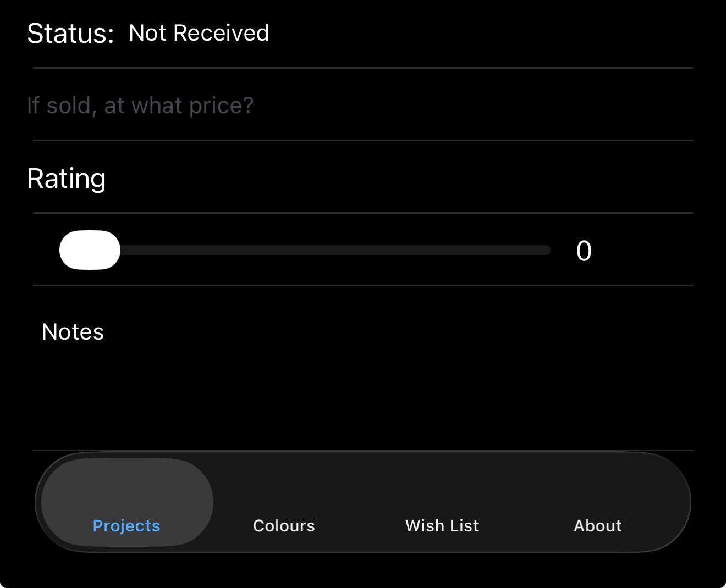
Task: Click the Rating slider track just right of thumb
Action: point(137,251)
